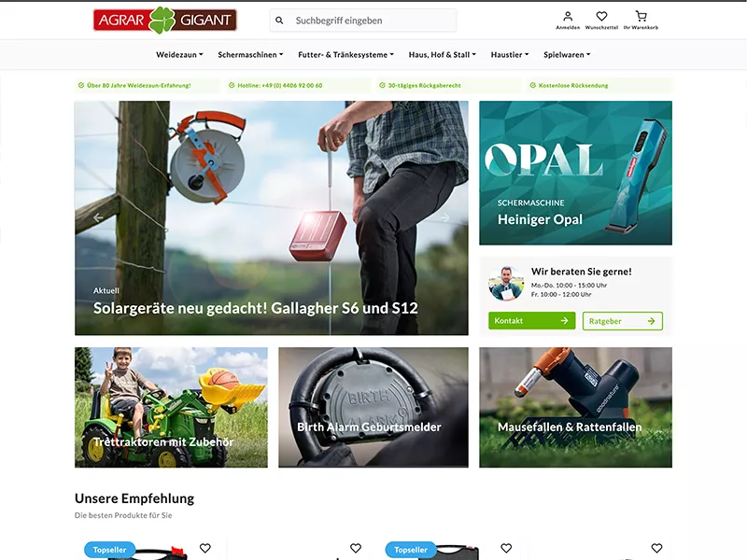This screenshot has height=560, width=747.
Task: Advance banner with right arrow
Action: [x=444, y=218]
